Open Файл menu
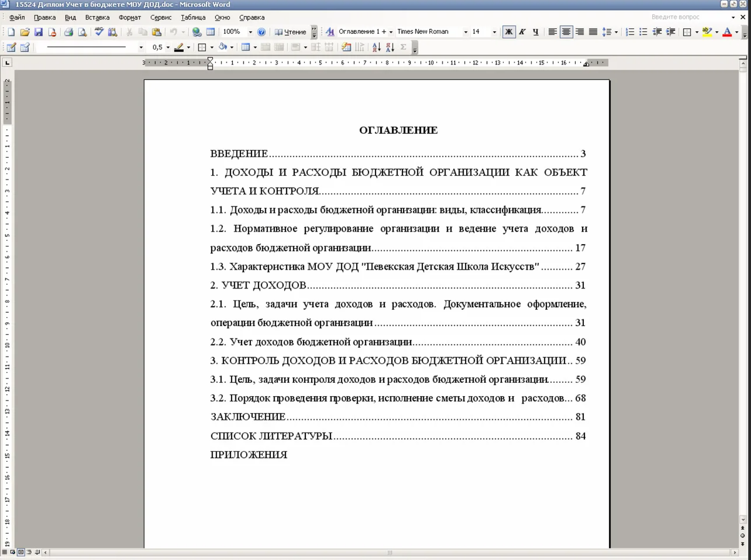 (x=17, y=18)
